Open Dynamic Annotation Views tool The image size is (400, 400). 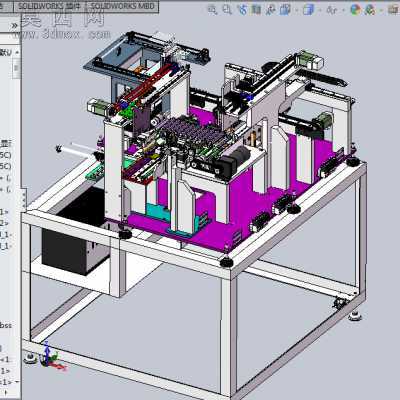pos(271,10)
